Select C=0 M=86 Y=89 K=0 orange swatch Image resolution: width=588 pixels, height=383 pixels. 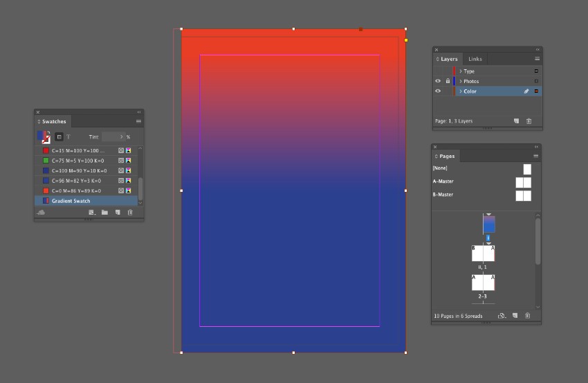pyautogui.click(x=86, y=190)
